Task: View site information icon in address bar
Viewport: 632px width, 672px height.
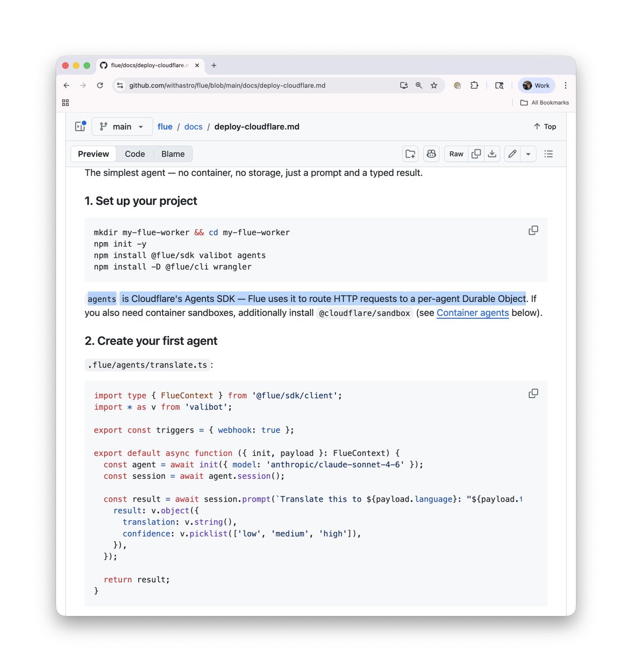Action: pyautogui.click(x=120, y=86)
